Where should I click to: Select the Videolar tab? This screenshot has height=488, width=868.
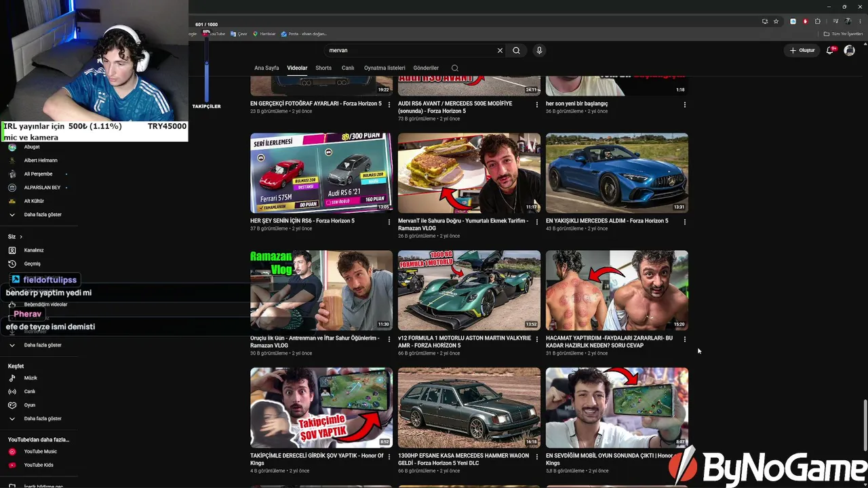click(x=297, y=68)
